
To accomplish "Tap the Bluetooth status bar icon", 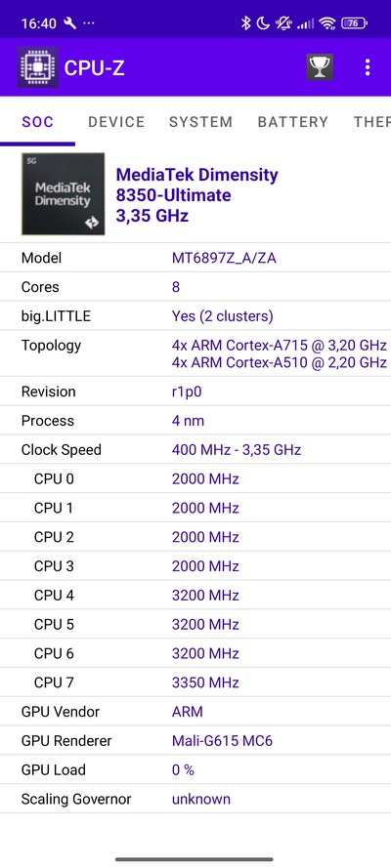I will [x=246, y=23].
